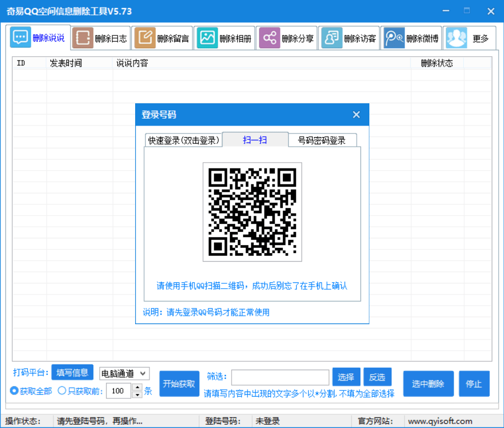The width and height of the screenshot is (504, 428).
Task: Increase the count with up spinner arrow
Action: click(x=137, y=387)
